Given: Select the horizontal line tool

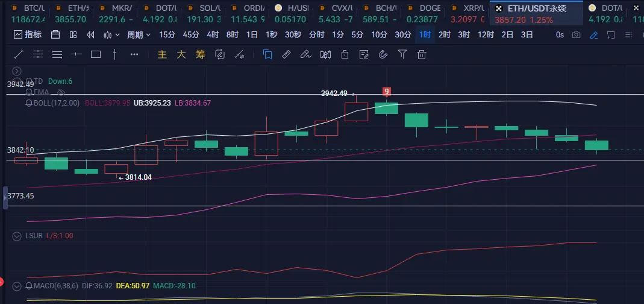Looking at the screenshot, I should 77,54.
